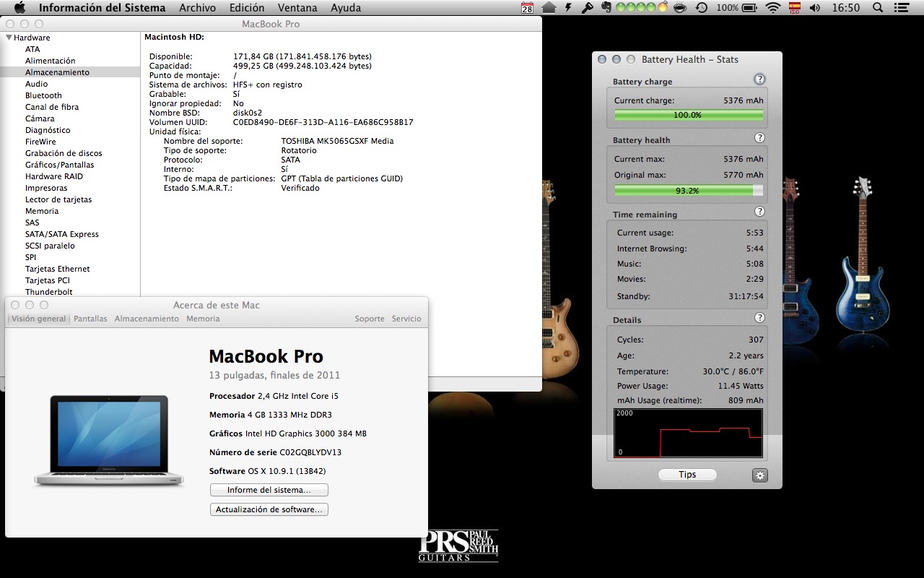This screenshot has height=578, width=924.
Task: Select Tarjetas Ethernet in sidebar
Action: coord(58,269)
